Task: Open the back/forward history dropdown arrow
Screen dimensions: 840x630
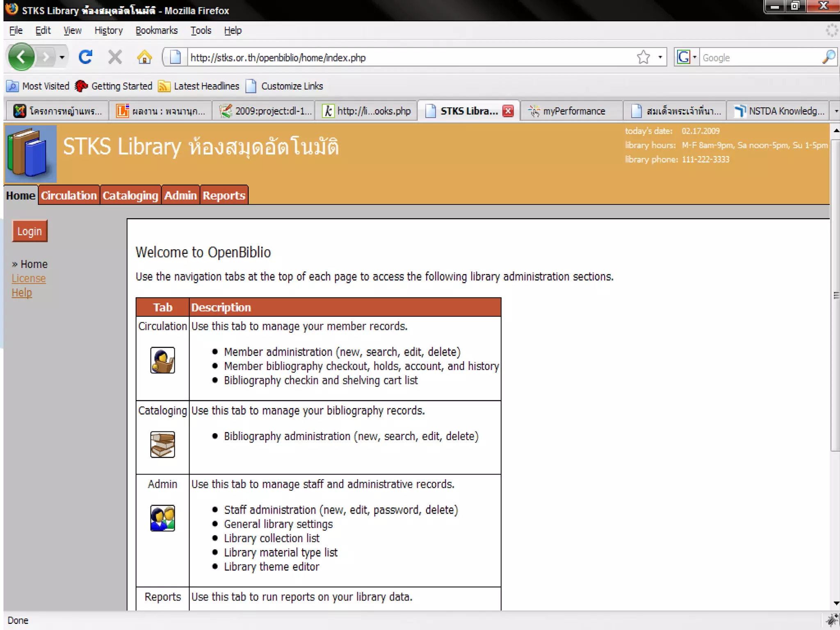Action: pos(62,57)
